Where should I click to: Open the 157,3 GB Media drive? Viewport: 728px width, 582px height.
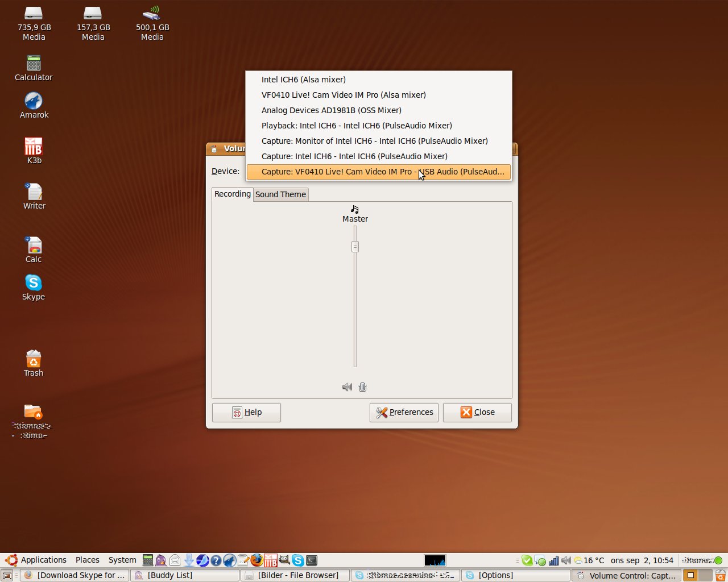pyautogui.click(x=93, y=23)
